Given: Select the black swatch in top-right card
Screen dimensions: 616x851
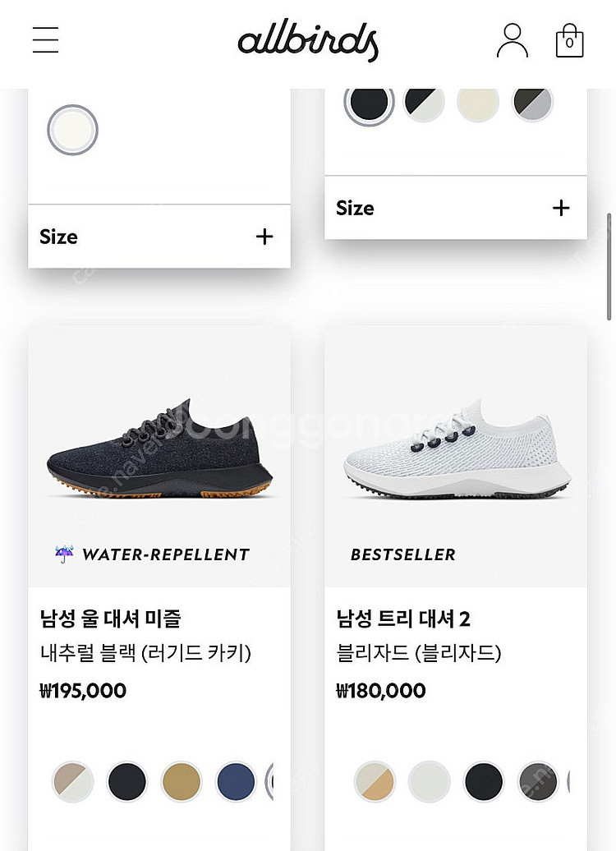Looking at the screenshot, I should pyautogui.click(x=369, y=102).
